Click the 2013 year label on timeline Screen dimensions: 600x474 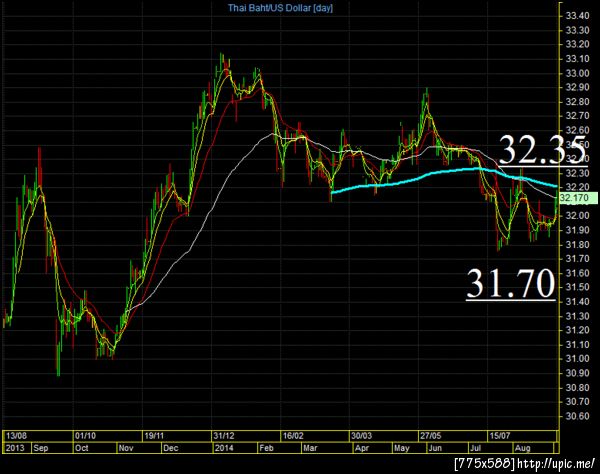point(15,448)
